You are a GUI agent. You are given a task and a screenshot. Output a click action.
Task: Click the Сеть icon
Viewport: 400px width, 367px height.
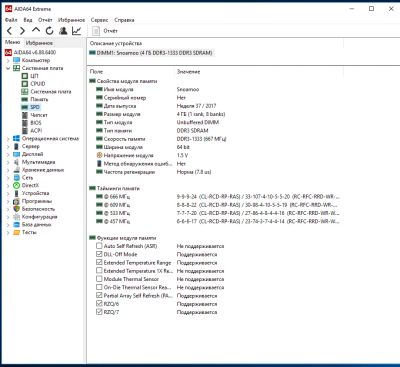pyautogui.click(x=16, y=178)
